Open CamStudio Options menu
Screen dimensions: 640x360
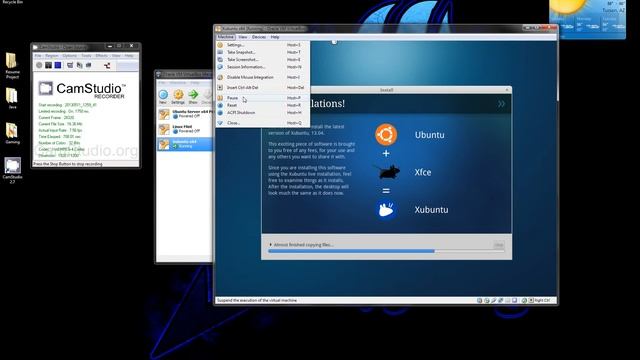(70, 56)
